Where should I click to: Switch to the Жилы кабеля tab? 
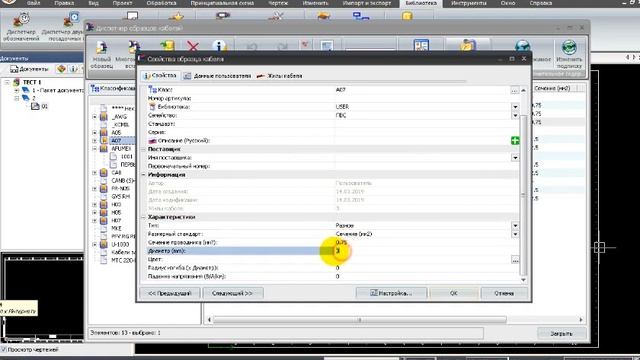coord(280,76)
